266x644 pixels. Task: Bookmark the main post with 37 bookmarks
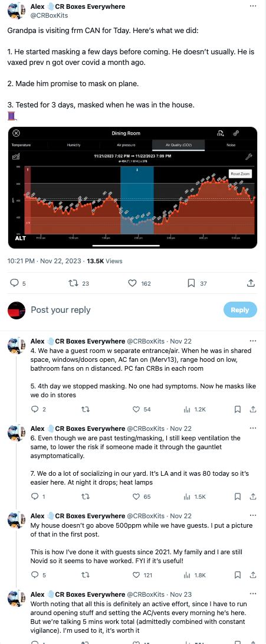click(197, 283)
